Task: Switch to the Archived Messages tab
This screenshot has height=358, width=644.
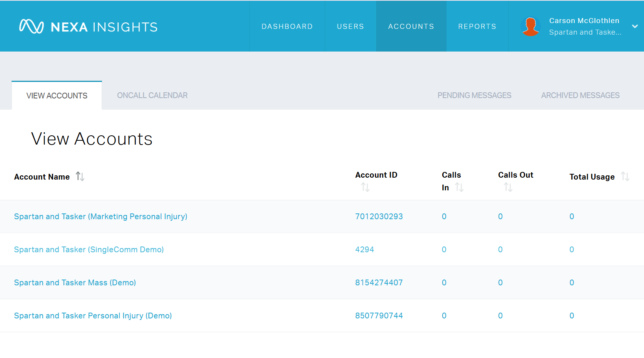Action: pos(580,95)
